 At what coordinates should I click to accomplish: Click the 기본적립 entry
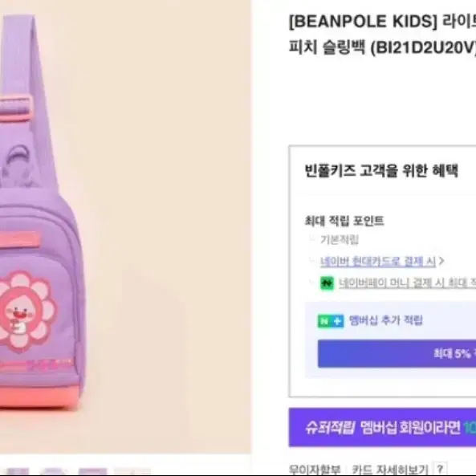tap(340, 240)
